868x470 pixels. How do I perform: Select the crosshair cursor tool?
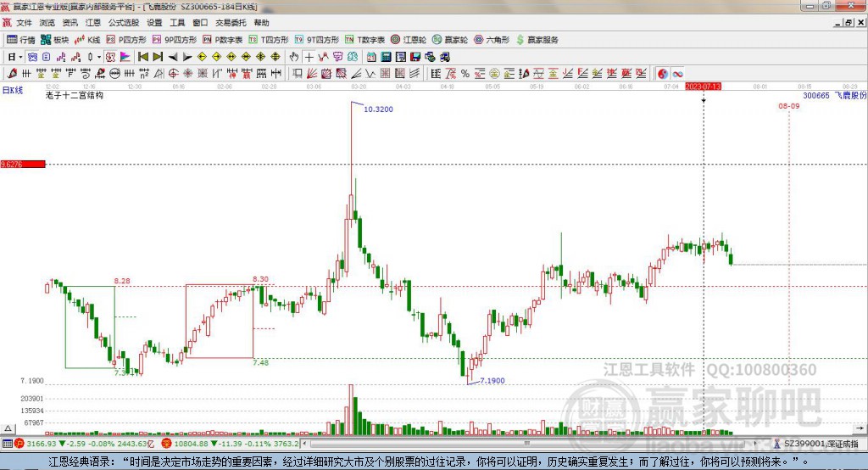(x=309, y=57)
